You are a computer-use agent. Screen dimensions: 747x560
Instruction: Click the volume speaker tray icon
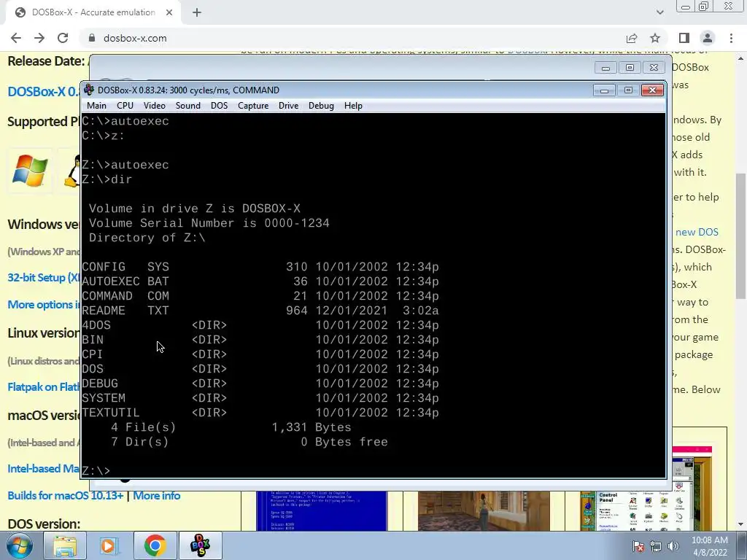tap(673, 546)
